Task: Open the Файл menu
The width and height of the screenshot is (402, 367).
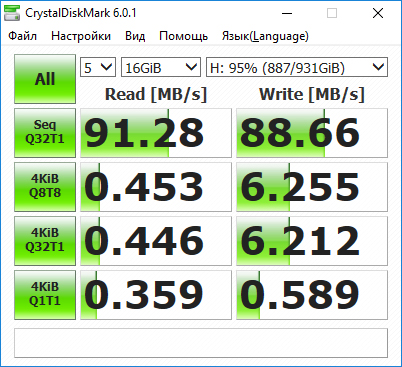Action: [22, 36]
